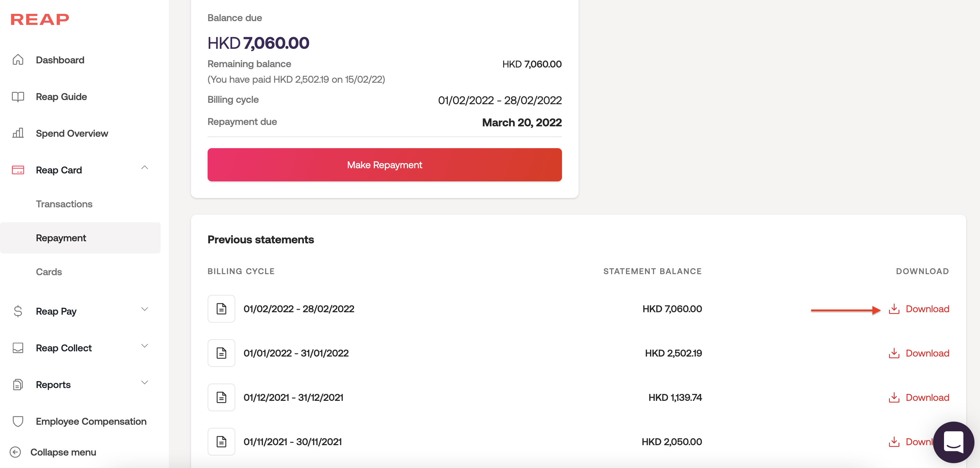
Task: Download the HKD 1,139.74 December statement
Action: (x=919, y=398)
